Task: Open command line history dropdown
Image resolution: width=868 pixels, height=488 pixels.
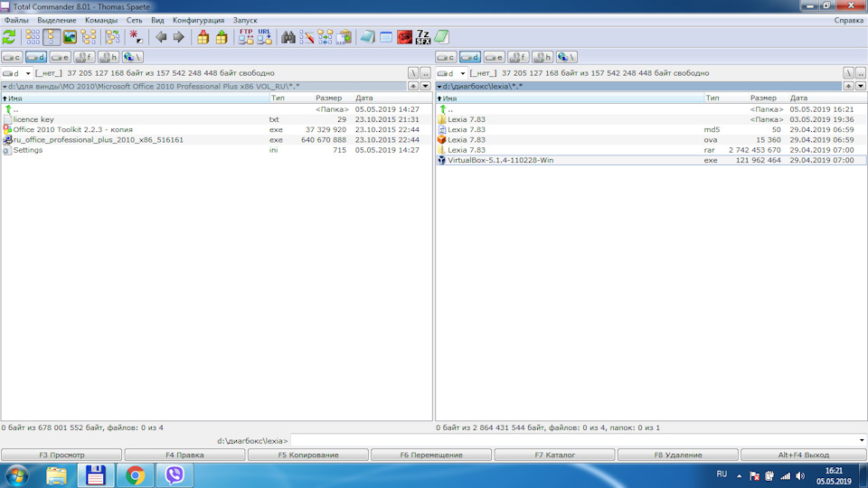Action: pos(862,440)
